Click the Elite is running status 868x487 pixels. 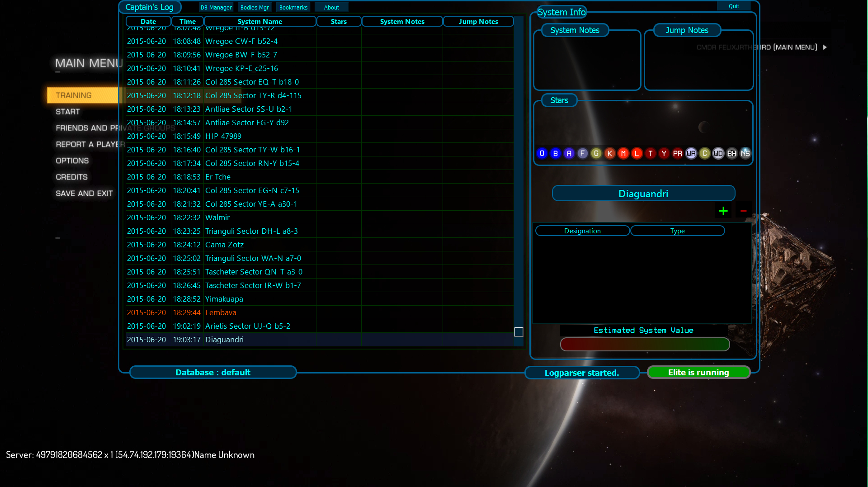click(x=698, y=372)
